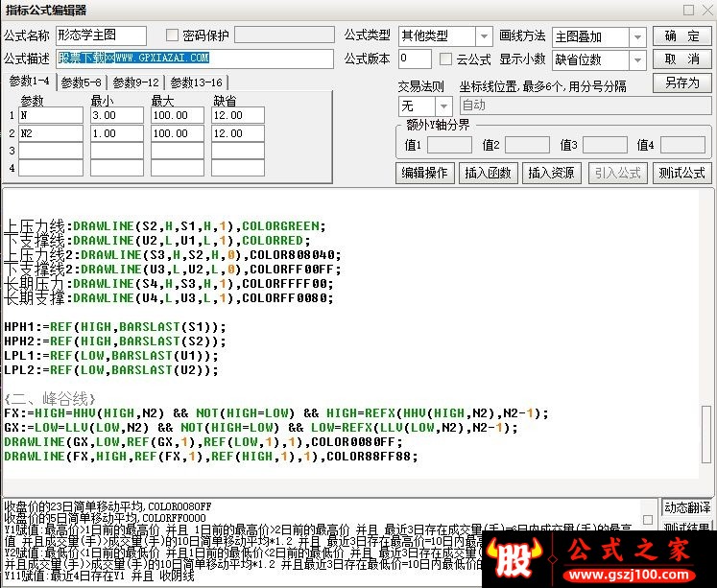This screenshot has width=717, height=588.
Task: Select the 参数9-12 tab
Action: coord(135,82)
